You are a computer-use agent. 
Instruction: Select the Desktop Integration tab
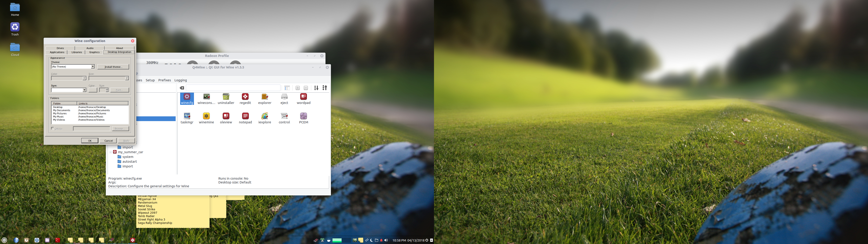[119, 52]
